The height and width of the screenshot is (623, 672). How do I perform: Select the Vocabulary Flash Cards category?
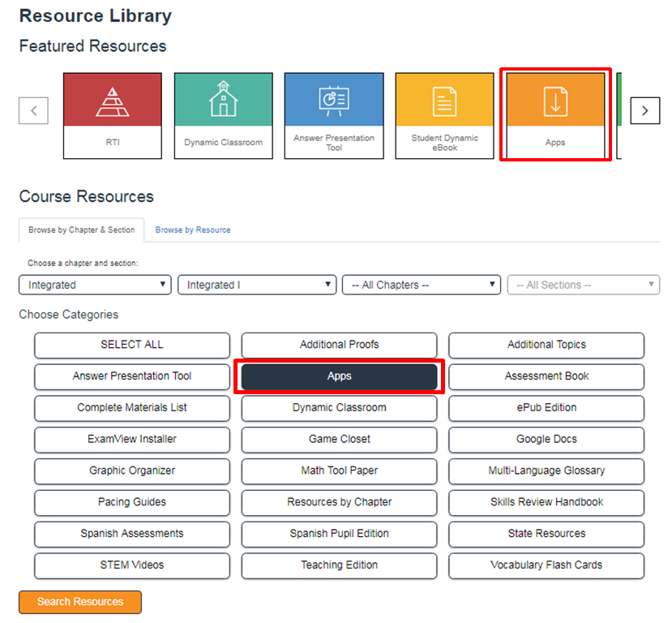(546, 565)
